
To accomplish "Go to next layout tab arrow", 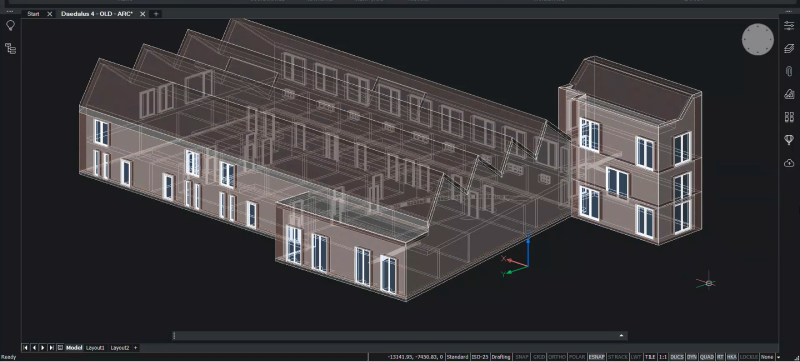I will click(x=43, y=348).
